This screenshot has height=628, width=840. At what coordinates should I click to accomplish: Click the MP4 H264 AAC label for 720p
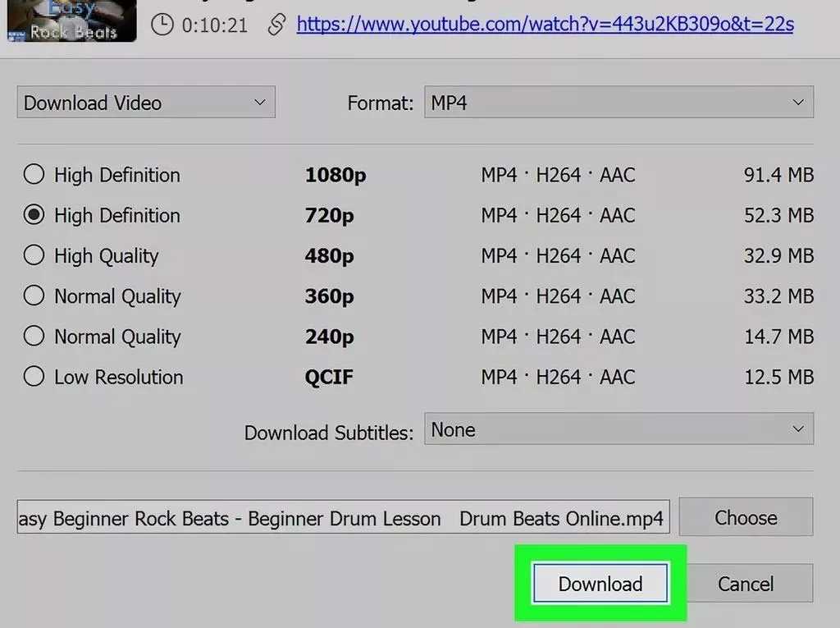[x=558, y=215]
